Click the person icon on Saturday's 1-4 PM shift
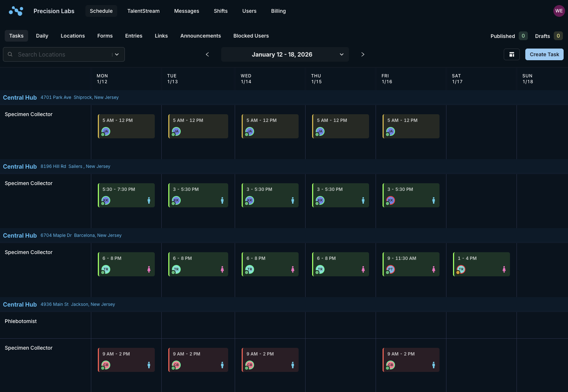The width and height of the screenshot is (568, 392). 504,269
